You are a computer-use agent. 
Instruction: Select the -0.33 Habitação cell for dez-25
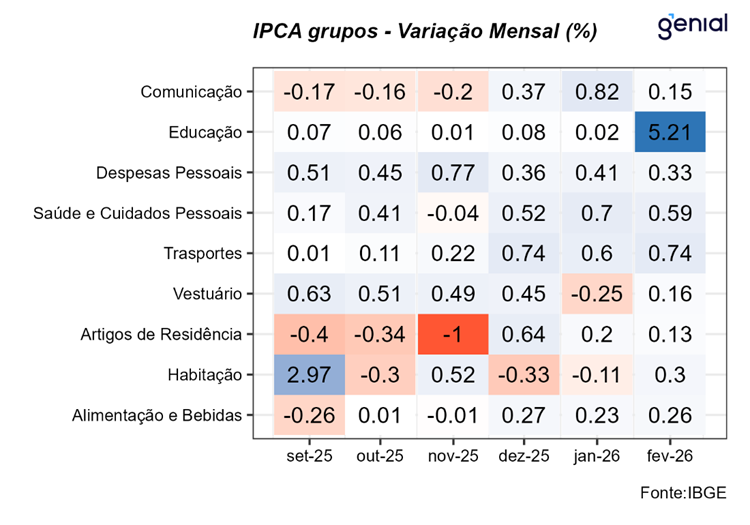pyautogui.click(x=524, y=375)
